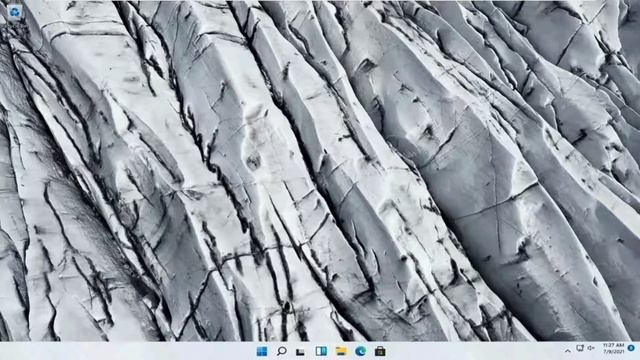
Task: Launch Microsoft Edge from the taskbar
Action: coord(360,351)
